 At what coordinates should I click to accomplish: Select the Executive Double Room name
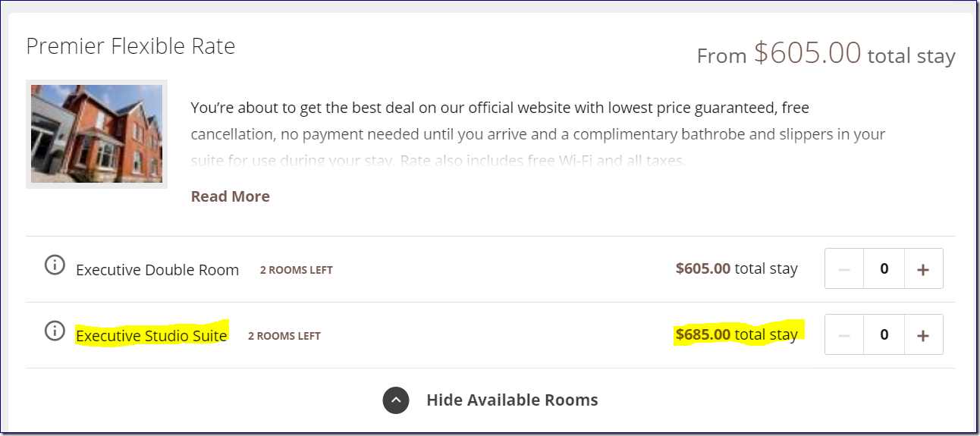pyautogui.click(x=157, y=270)
